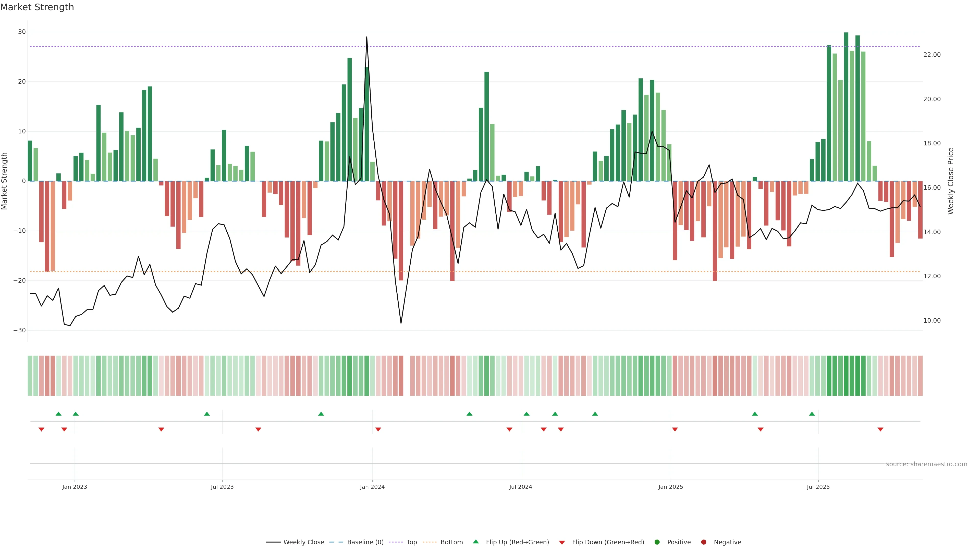Toggle the Weekly Close legend label
This screenshot has height=551, width=980.
click(x=304, y=542)
